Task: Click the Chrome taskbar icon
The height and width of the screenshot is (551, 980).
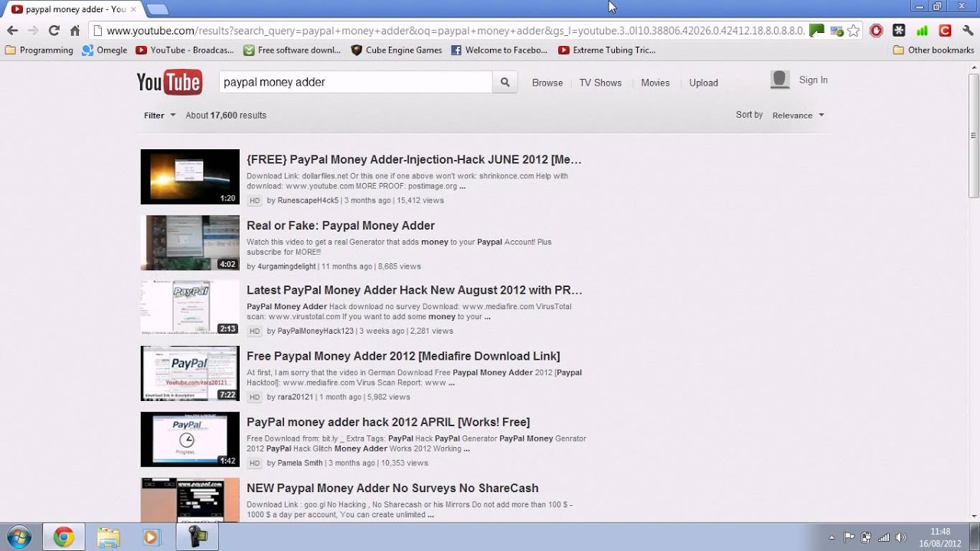Action: tap(64, 537)
